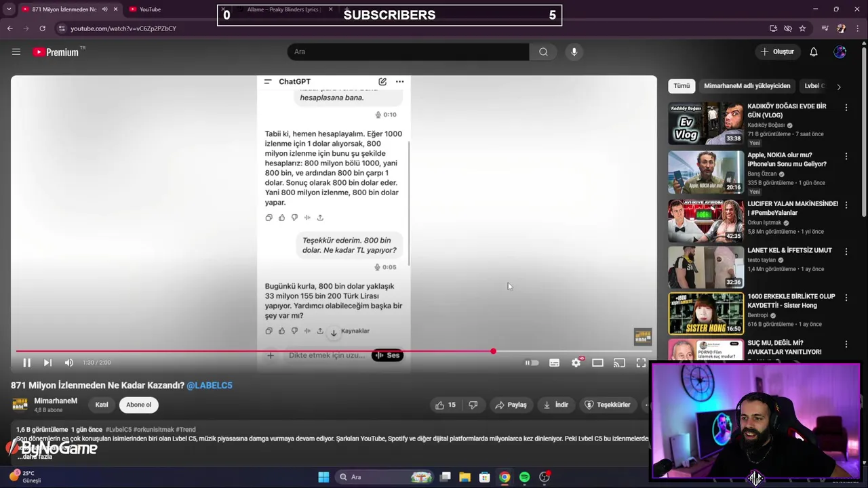Screen dimensions: 868x488
Task: Open the #Trend hashtag
Action: (x=186, y=430)
